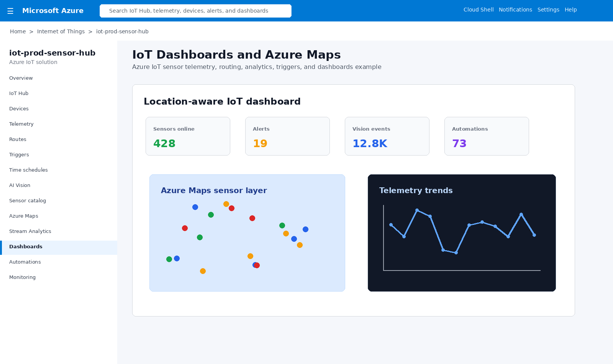This screenshot has width=613, height=364.
Task: Open Telemetry in the sidebar
Action: (59, 124)
